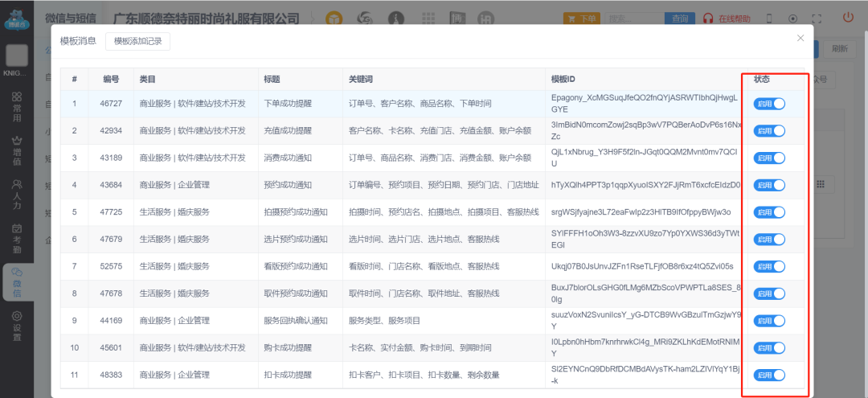Toggle 启用 switch for 消费成功通知
The image size is (868, 398).
click(x=769, y=158)
